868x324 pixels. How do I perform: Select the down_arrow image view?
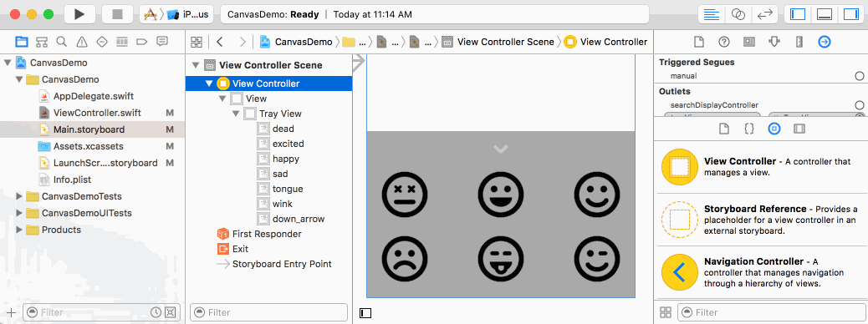(x=299, y=219)
